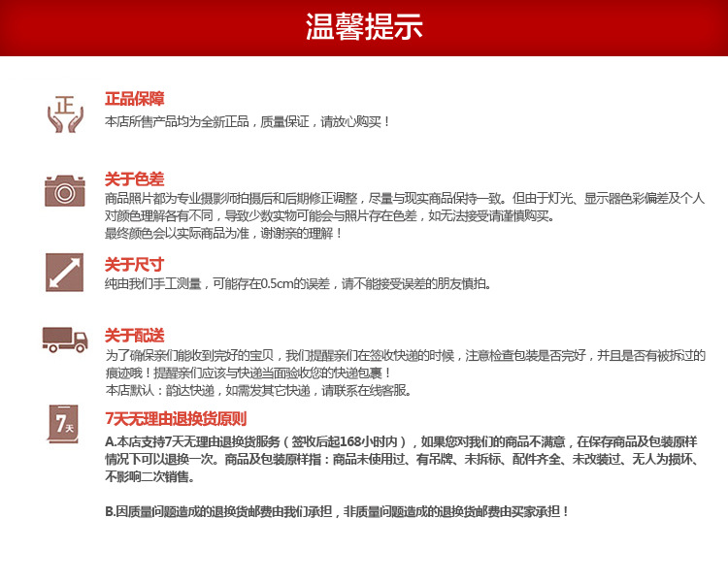
Task: Click the line starting 痕迹哦！提醒亲们
Action: tap(248, 373)
